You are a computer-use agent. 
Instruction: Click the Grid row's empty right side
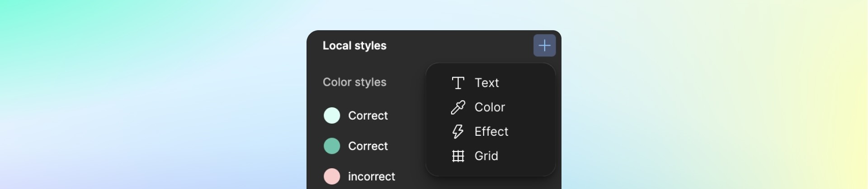[527, 156]
